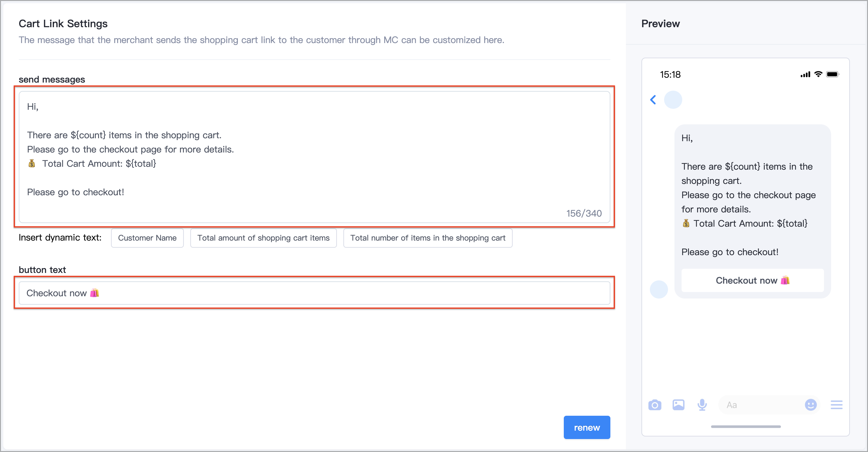Image resolution: width=868 pixels, height=452 pixels.
Task: Click the back chevron in the phone preview
Action: [653, 100]
